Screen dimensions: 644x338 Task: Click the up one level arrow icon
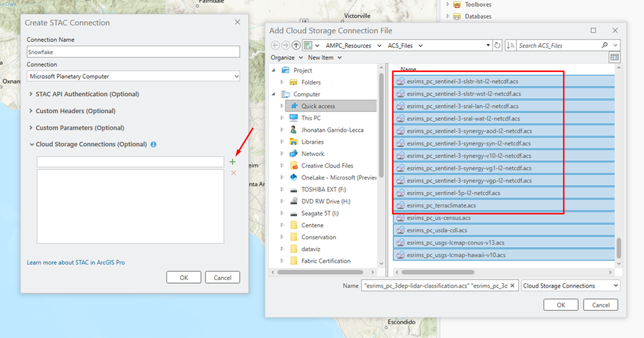click(x=296, y=46)
